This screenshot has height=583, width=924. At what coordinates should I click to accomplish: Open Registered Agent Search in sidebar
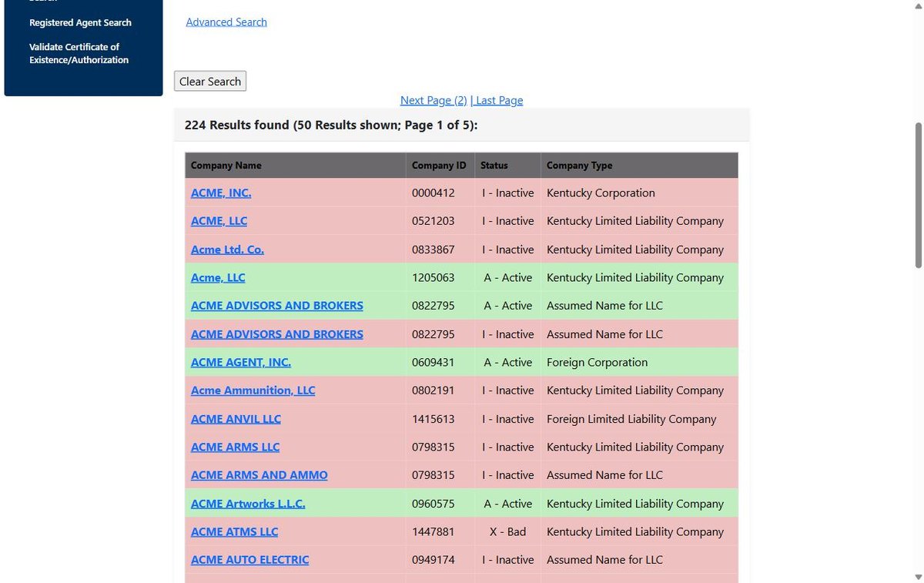[x=80, y=23]
